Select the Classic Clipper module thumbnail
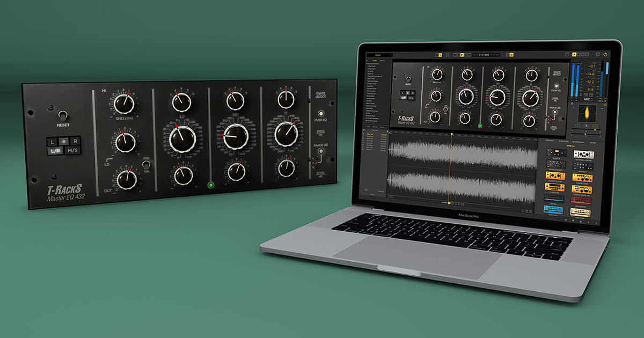 [555, 175]
